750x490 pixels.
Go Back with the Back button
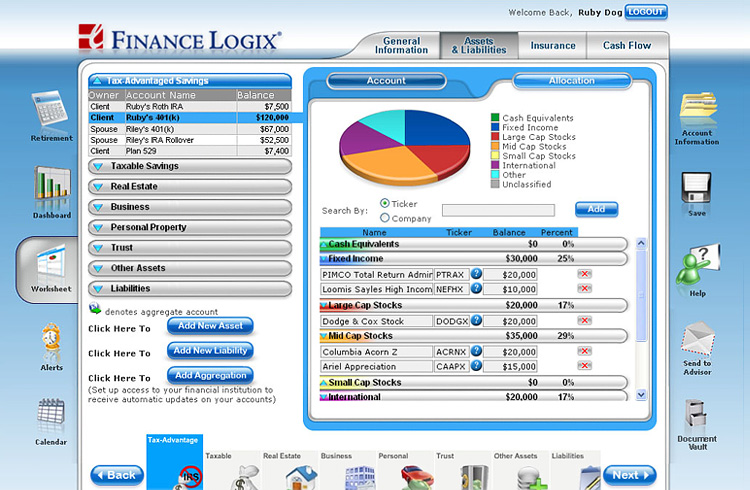click(117, 475)
